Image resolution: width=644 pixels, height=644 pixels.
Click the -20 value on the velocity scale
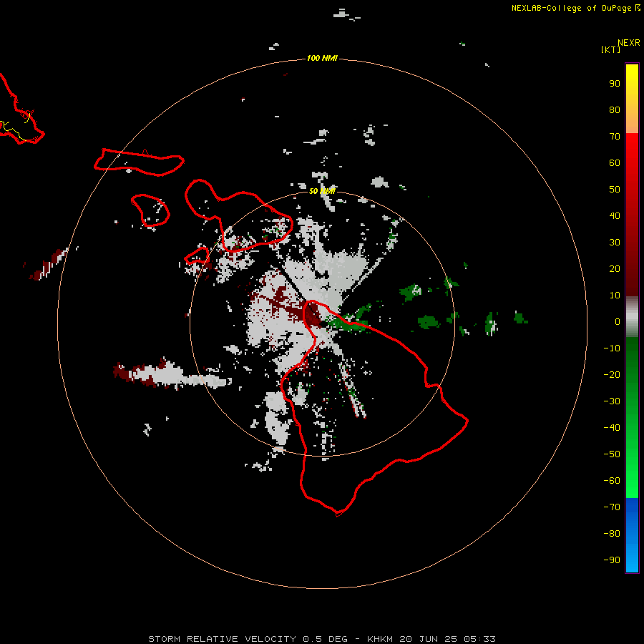pyautogui.click(x=612, y=375)
